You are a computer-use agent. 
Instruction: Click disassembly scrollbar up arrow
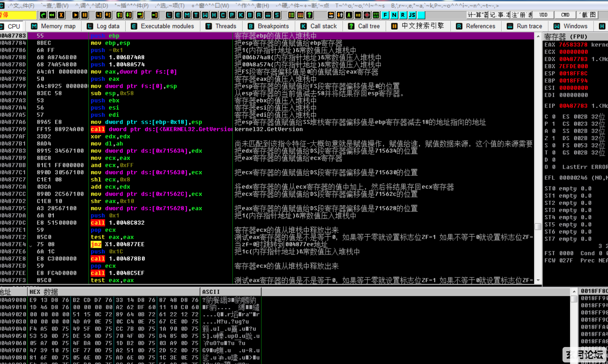tap(538, 36)
